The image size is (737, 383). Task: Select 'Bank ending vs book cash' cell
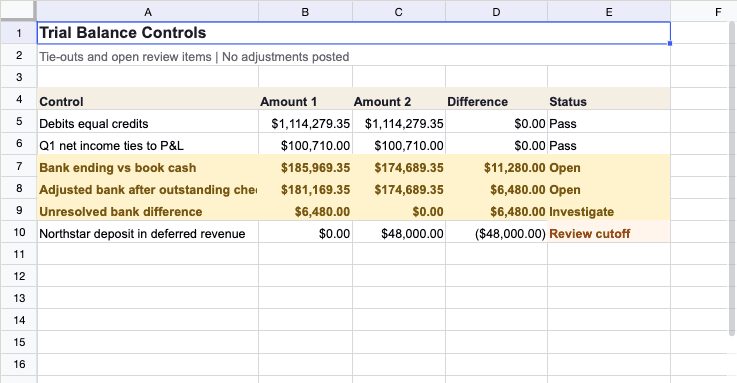(148, 165)
